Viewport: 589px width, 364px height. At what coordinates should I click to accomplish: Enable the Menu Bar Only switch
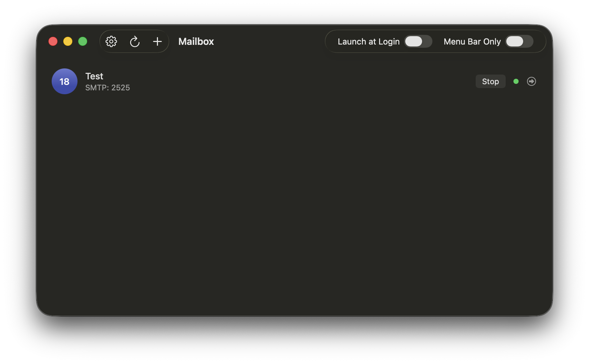[519, 42]
